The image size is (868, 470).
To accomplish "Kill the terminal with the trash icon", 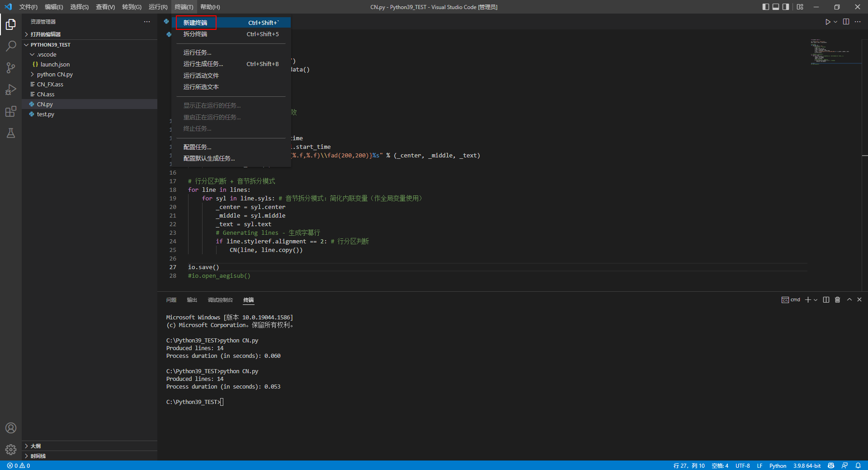I will [x=838, y=299].
